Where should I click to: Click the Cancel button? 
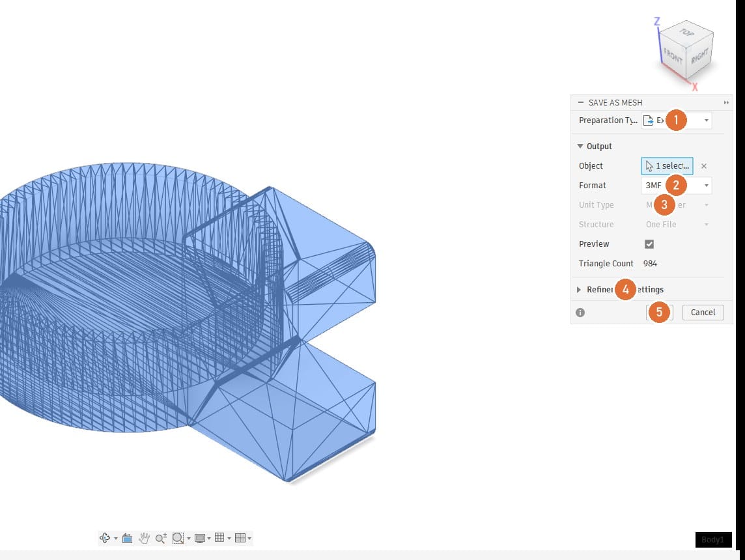703,312
